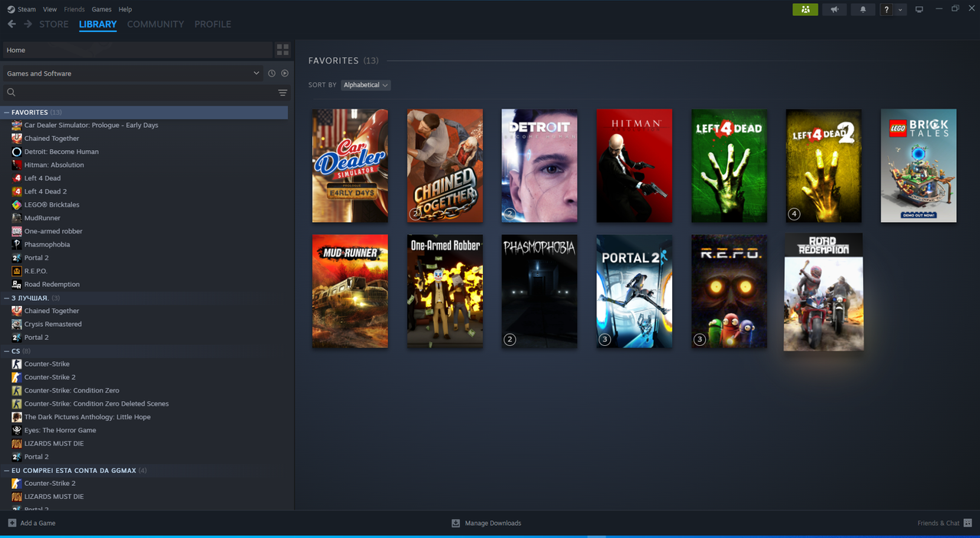The width and height of the screenshot is (980, 538).
Task: Collapse the З ЛУЧШАЯ. category
Action: tap(6, 298)
